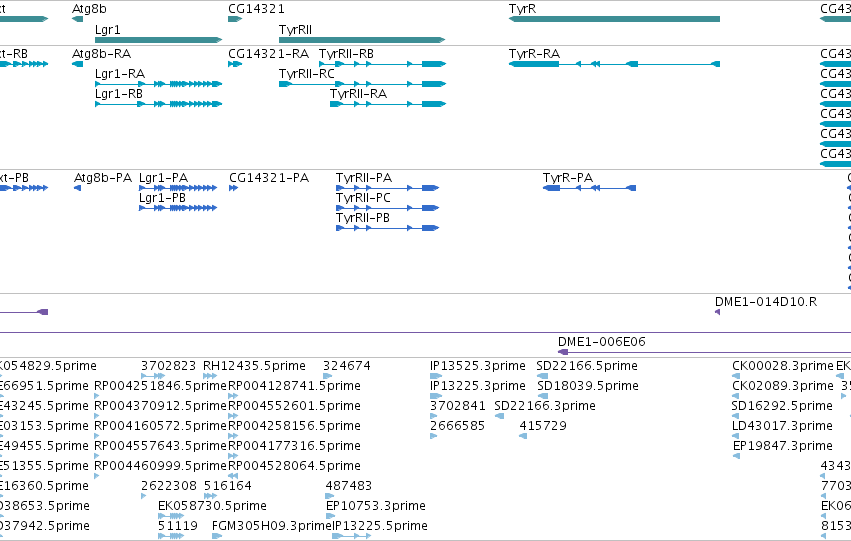Click the TyrR-RA transcript label
The width and height of the screenshot is (851, 541).
(534, 54)
